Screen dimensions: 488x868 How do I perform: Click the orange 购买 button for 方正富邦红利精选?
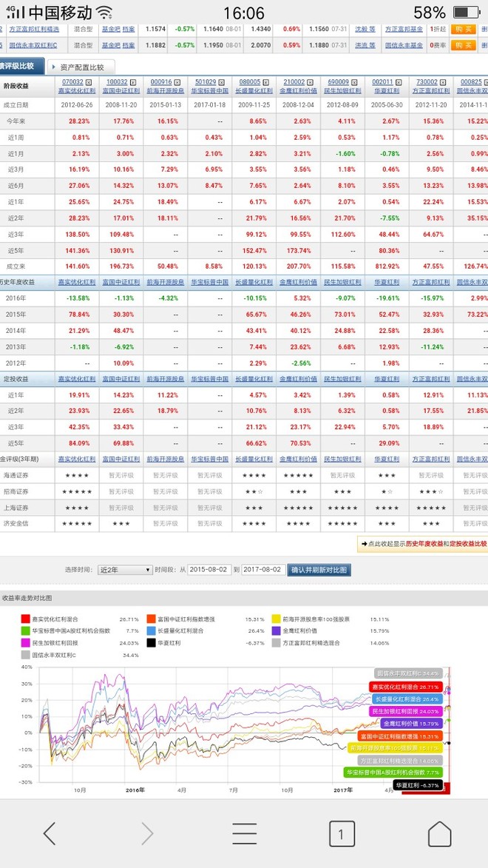click(463, 29)
